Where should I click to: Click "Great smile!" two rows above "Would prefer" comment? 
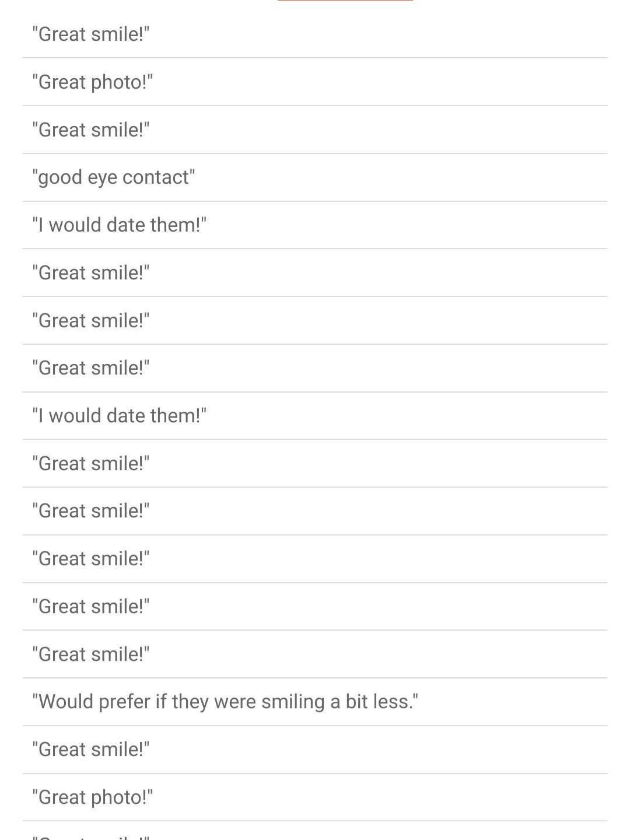tap(91, 607)
